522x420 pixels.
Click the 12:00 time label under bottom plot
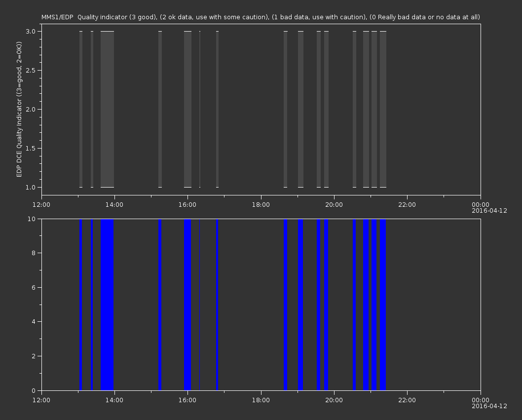[x=41, y=400]
